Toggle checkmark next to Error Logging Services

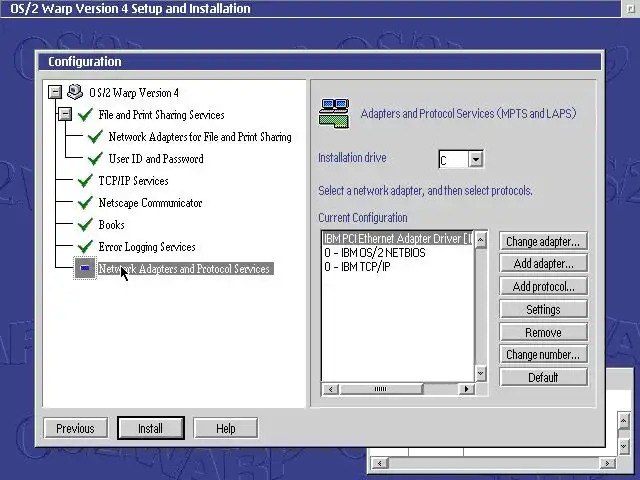[x=85, y=247]
